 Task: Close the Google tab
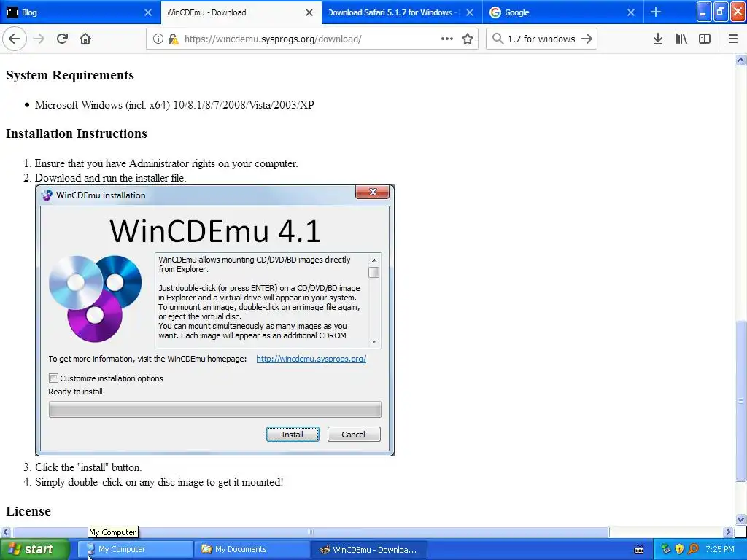(631, 12)
